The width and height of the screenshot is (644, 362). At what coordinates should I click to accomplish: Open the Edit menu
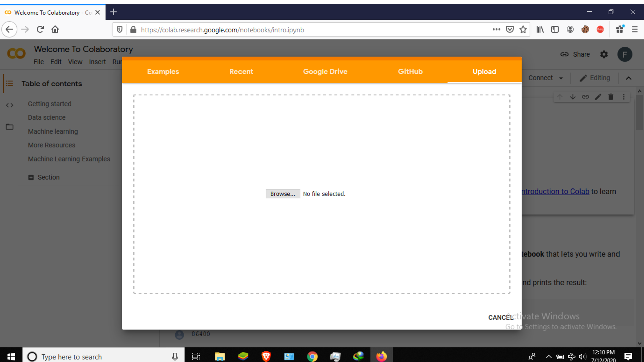(56, 62)
